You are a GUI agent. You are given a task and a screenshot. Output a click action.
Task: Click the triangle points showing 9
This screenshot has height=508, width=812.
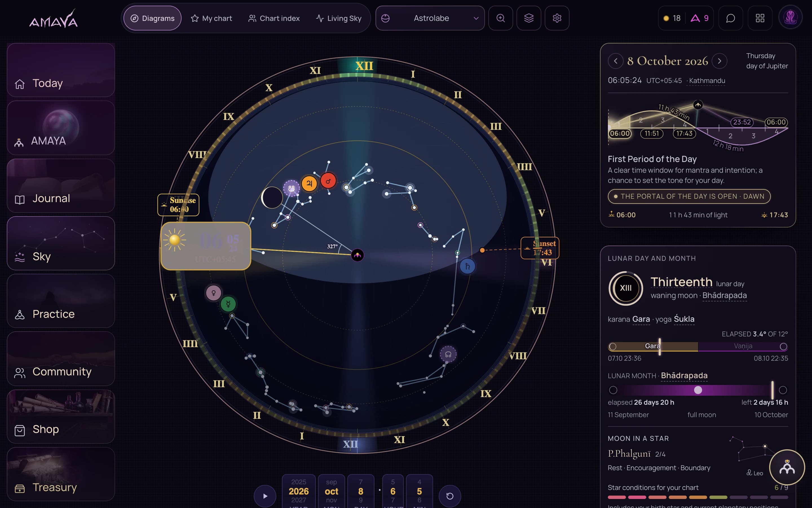(699, 18)
